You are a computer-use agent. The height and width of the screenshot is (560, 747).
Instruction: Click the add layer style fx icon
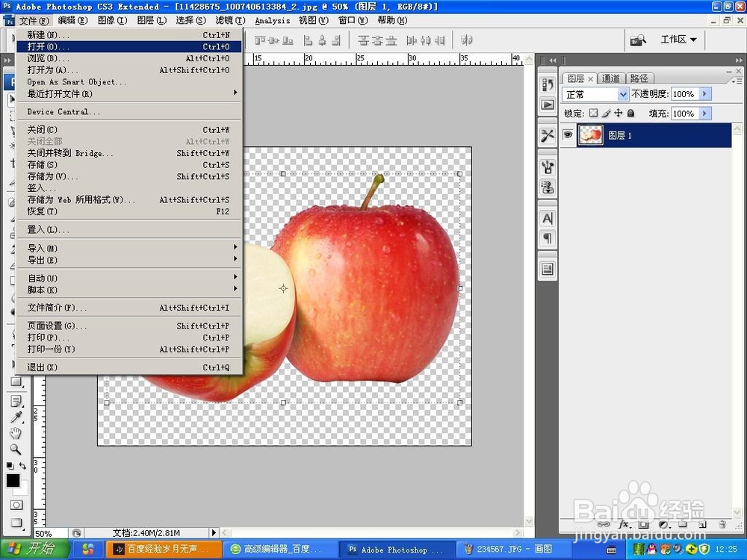624,524
